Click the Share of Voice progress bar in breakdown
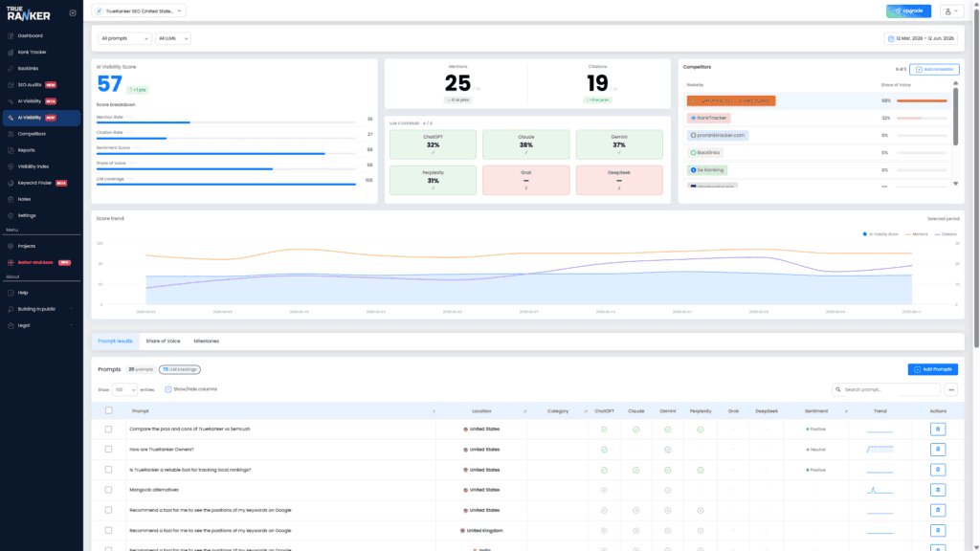The width and height of the screenshot is (980, 551). tap(226, 168)
